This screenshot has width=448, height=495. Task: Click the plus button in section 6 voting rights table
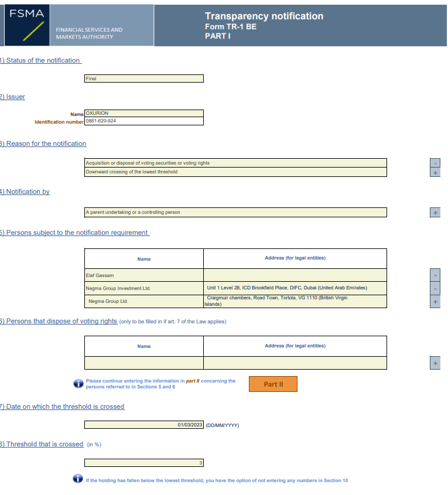435,363
